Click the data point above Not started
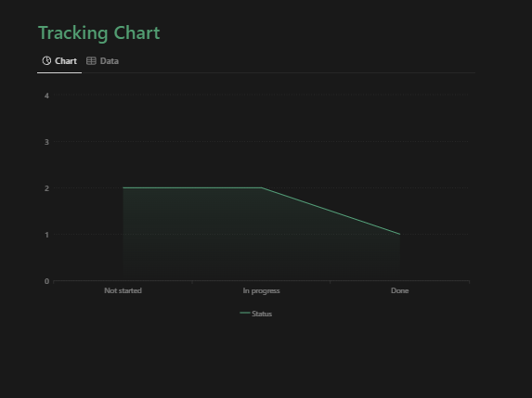 click(123, 187)
